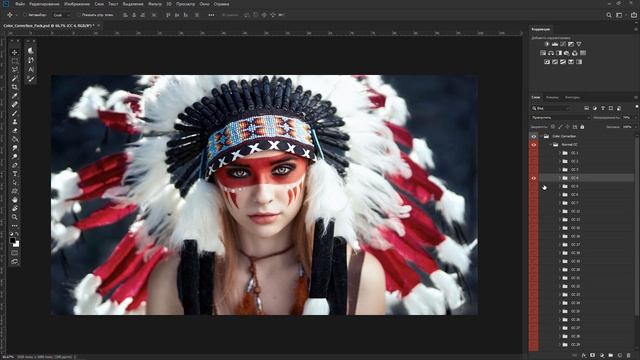Select the Lasso tool

click(x=15, y=69)
